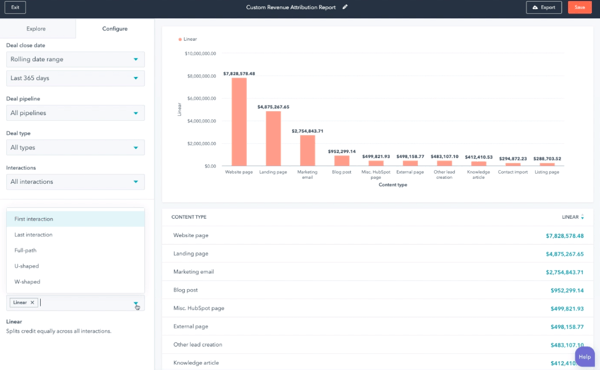Click the Blog post bar in chart
This screenshot has height=370, width=600.
click(342, 161)
